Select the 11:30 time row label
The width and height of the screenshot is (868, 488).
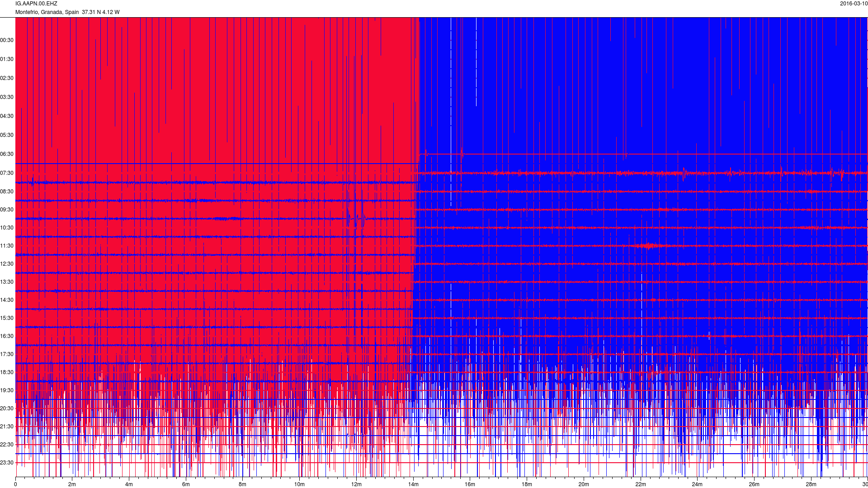[7, 246]
